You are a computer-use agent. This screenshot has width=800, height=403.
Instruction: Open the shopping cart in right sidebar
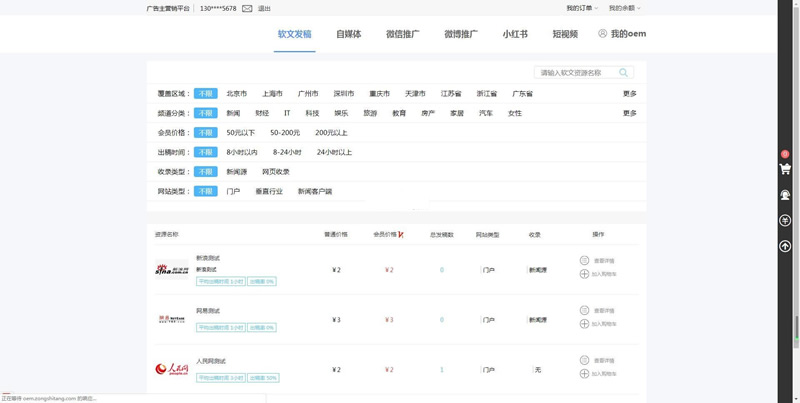click(x=785, y=169)
